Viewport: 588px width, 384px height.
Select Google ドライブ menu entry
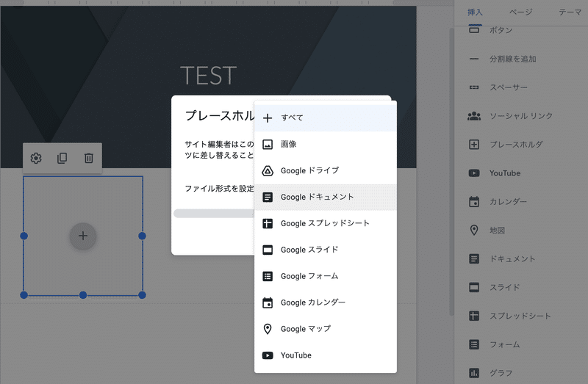coord(325,171)
